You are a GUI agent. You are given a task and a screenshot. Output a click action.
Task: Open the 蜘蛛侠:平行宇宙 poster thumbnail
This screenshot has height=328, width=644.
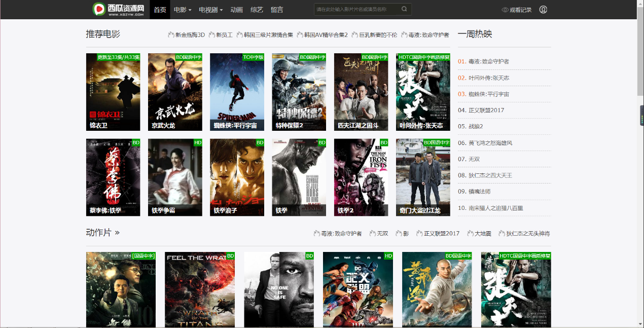(x=237, y=92)
